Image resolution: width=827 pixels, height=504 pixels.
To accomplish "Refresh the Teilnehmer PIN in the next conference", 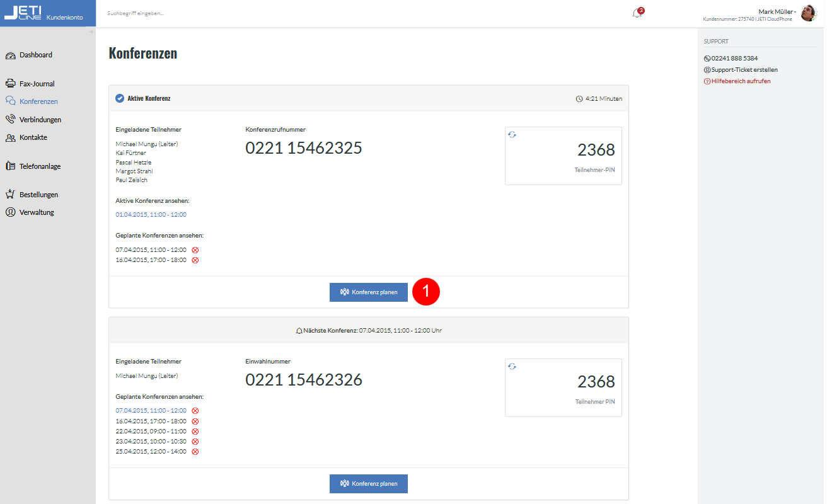I will coord(512,367).
